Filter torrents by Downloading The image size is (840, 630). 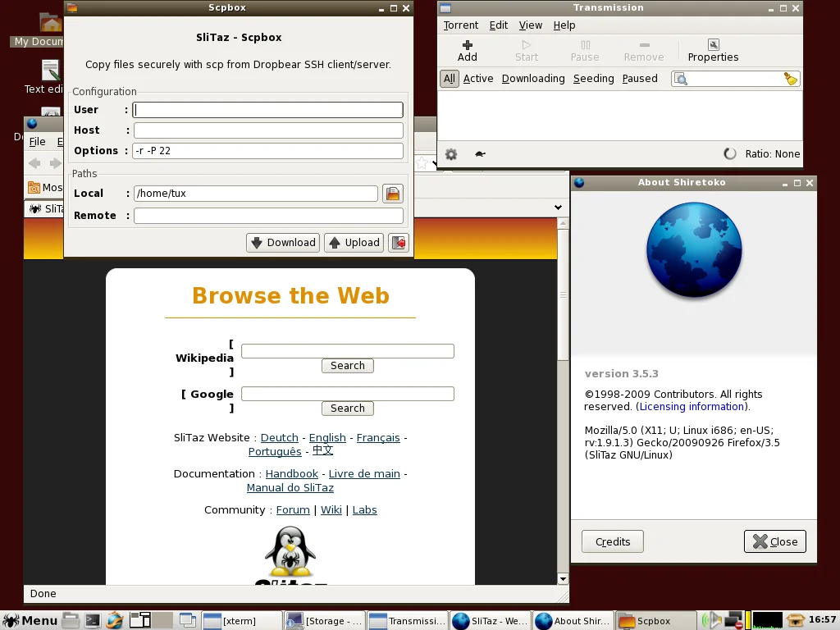point(533,79)
